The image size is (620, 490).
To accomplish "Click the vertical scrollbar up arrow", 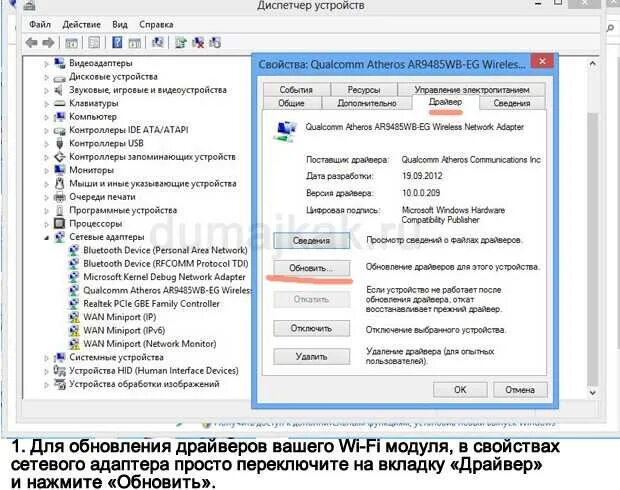I will [x=592, y=63].
